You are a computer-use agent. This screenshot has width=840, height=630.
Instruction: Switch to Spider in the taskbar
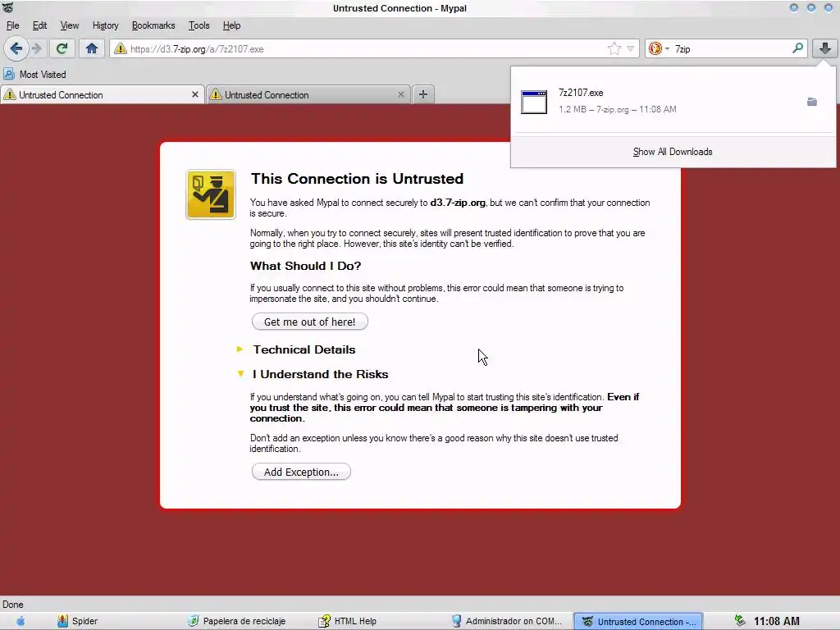pyautogui.click(x=78, y=621)
